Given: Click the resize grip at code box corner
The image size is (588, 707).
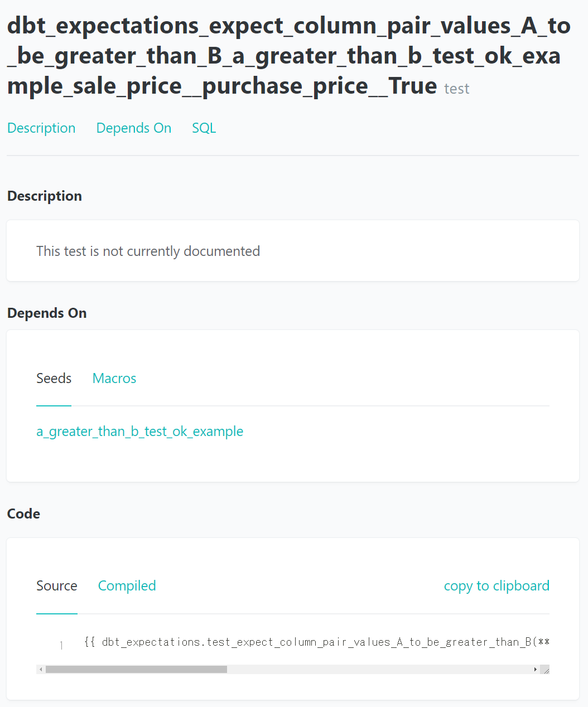Looking at the screenshot, I should (x=545, y=670).
